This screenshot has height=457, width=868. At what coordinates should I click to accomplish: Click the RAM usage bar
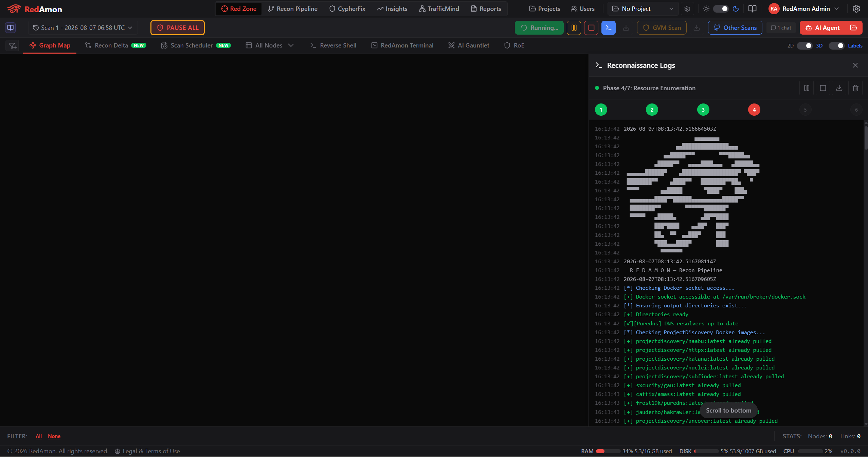click(608, 451)
